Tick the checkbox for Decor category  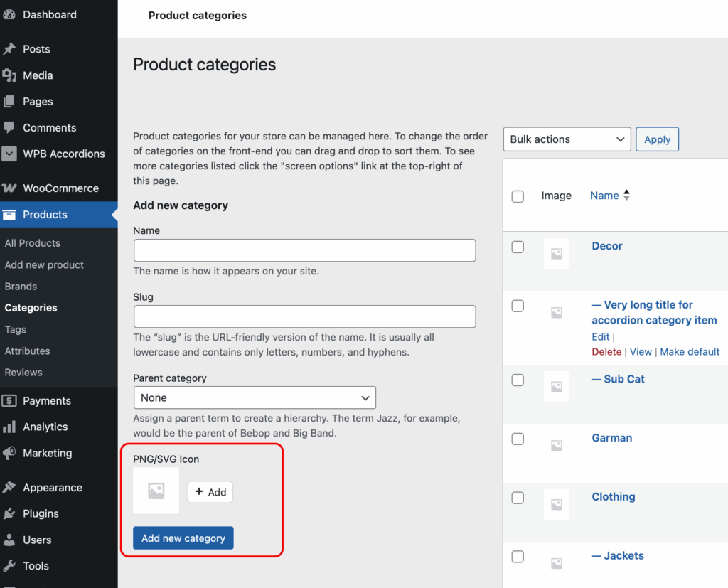(x=518, y=247)
